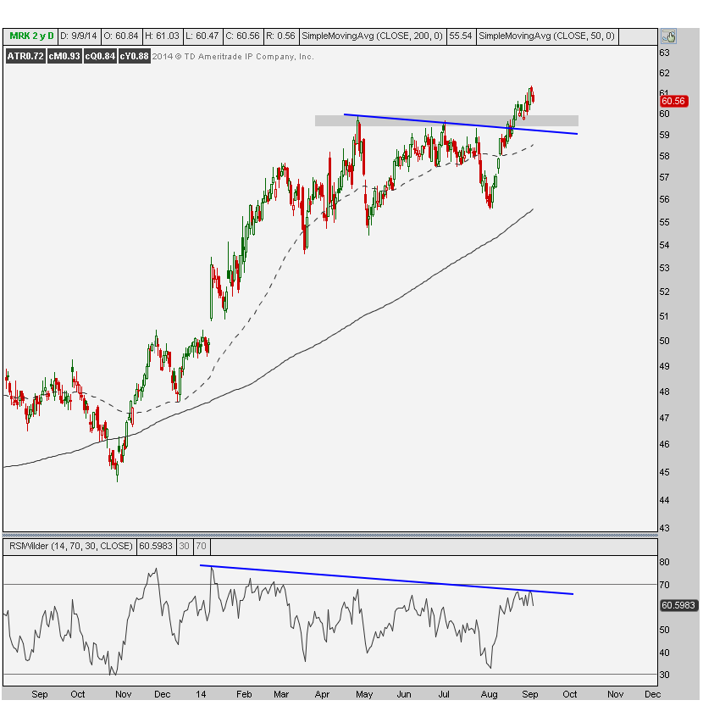Click the 43 price axis label
This screenshot has height=728, width=703.
coord(665,528)
